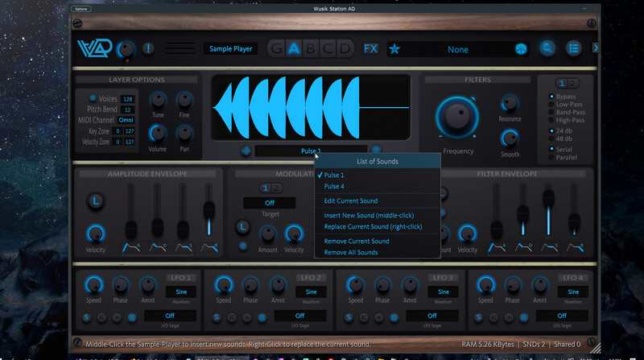Click the LFO 1 plus button
The image size is (644, 360).
tap(117, 317)
